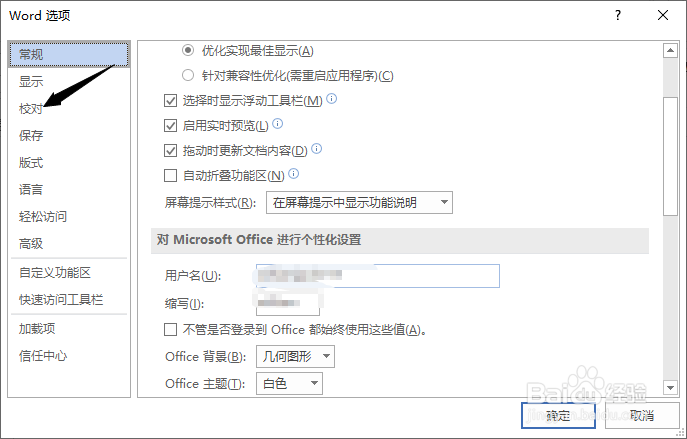Click the 用户名 text field
The height and width of the screenshot is (439, 687).
(377, 276)
